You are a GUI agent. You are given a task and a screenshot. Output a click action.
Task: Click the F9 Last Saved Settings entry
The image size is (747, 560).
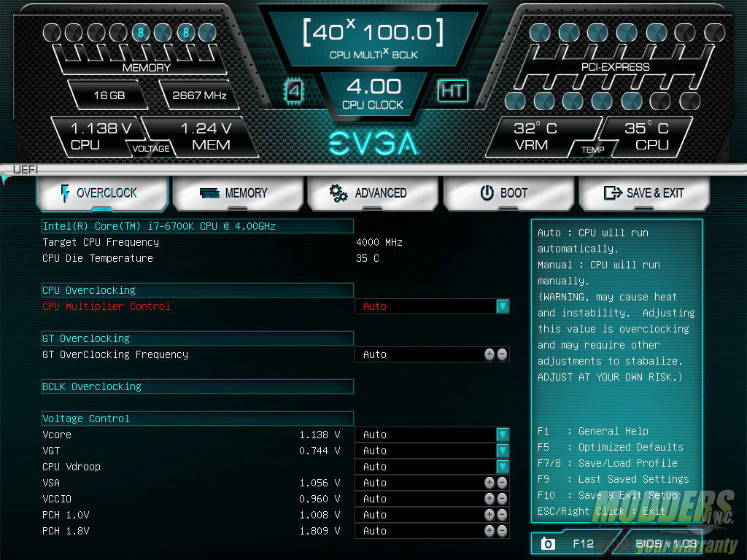click(x=613, y=479)
